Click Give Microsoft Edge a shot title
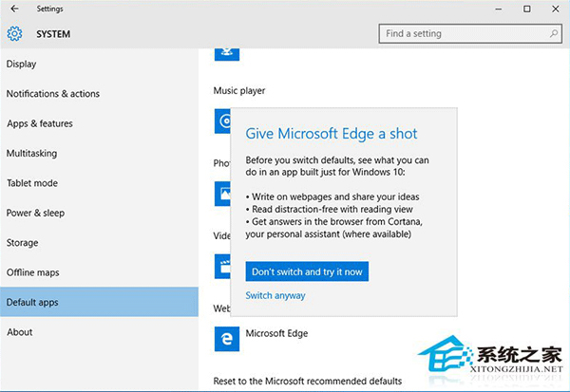 pyautogui.click(x=332, y=134)
